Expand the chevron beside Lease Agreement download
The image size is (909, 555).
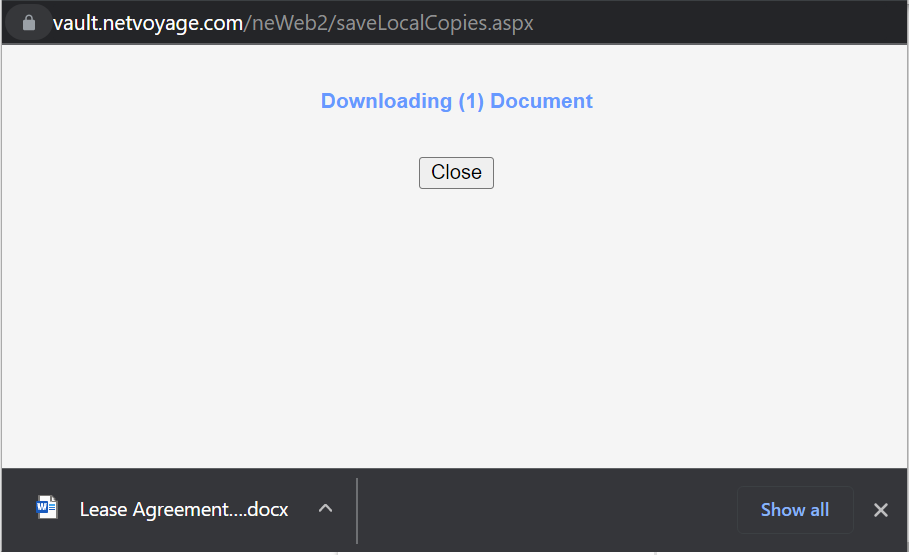[326, 509]
